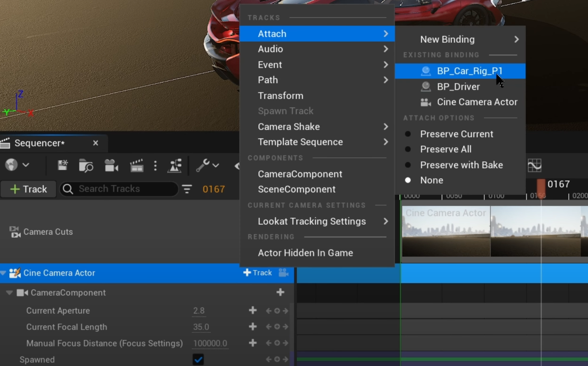Click the curve editor icon above the timeline
The image size is (588, 366).
click(534, 165)
